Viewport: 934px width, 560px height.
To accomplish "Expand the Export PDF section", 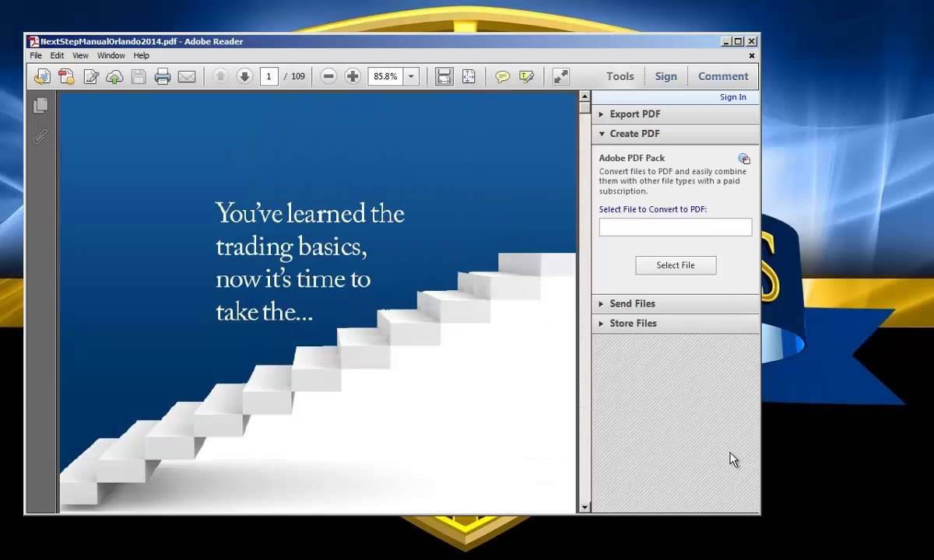I will click(x=676, y=114).
